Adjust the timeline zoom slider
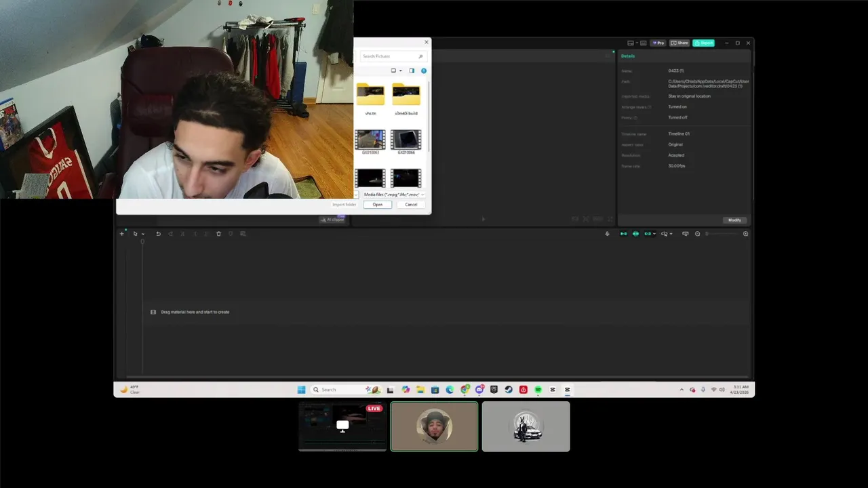This screenshot has width=868, height=488. click(723, 234)
